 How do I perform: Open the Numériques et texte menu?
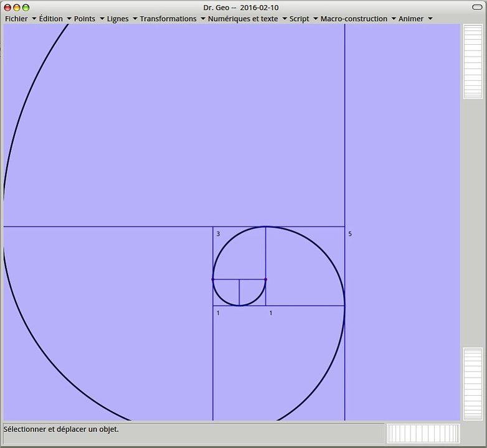[x=243, y=19]
